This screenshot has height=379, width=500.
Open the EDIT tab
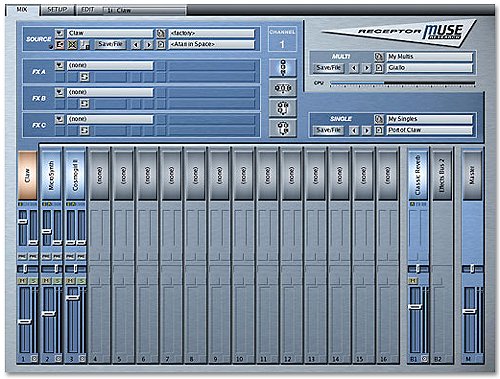88,10
